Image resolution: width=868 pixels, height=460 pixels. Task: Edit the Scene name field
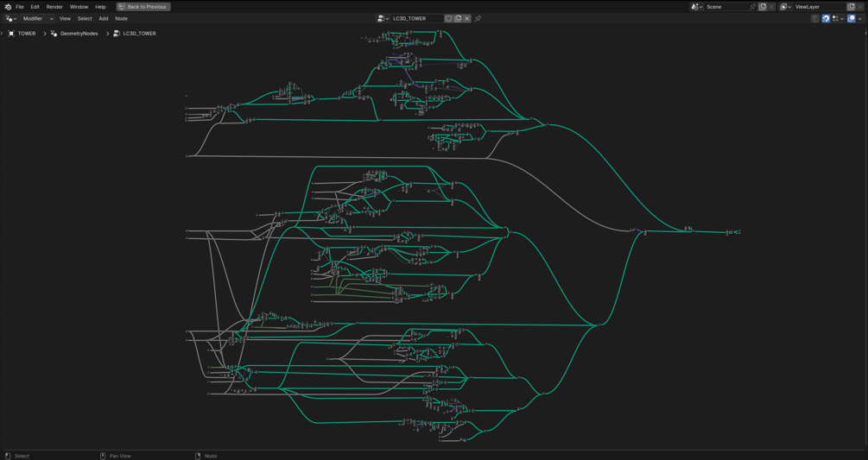(726, 7)
